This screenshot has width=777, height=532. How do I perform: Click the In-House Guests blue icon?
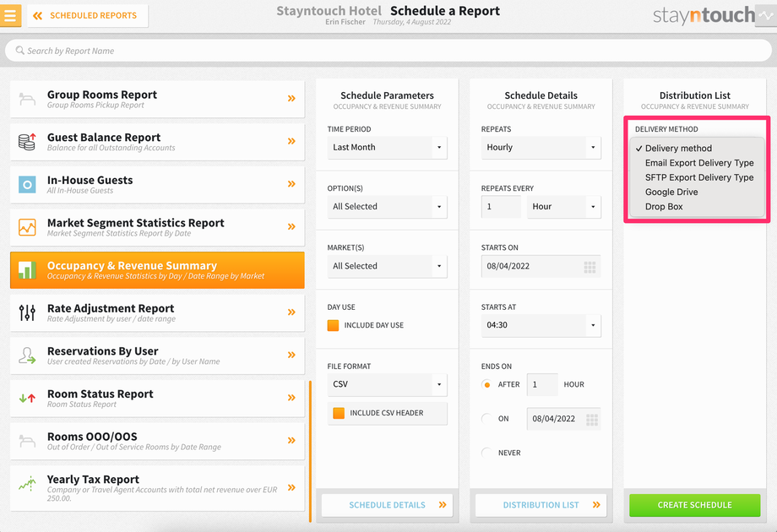[27, 185]
